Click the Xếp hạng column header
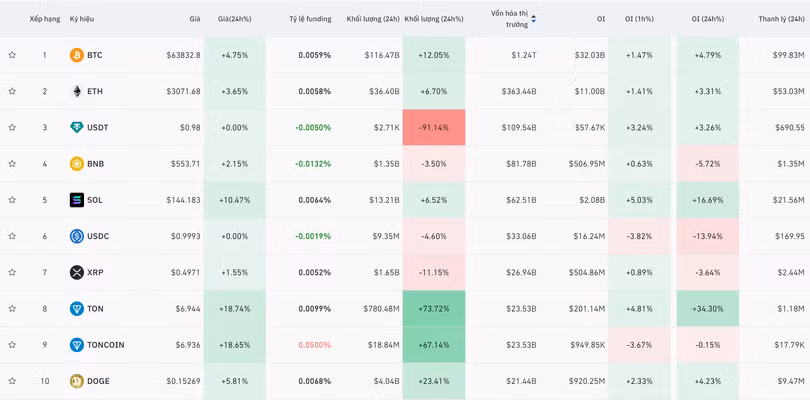Image resolution: width=810 pixels, height=400 pixels. (44, 19)
